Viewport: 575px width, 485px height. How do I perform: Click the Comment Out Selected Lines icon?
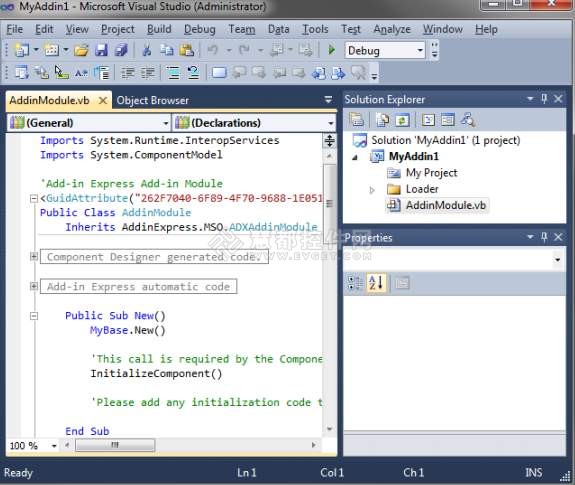pyautogui.click(x=173, y=73)
